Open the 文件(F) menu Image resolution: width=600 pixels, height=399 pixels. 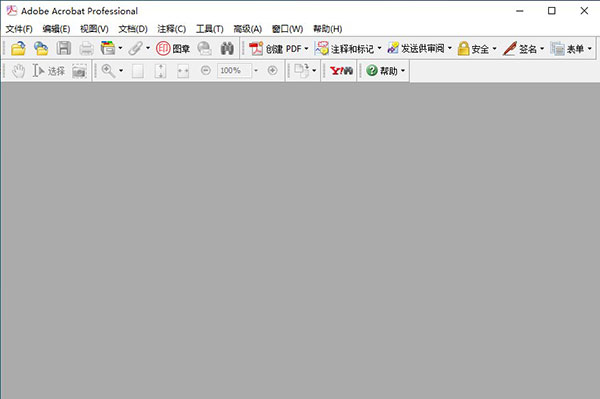(x=19, y=29)
